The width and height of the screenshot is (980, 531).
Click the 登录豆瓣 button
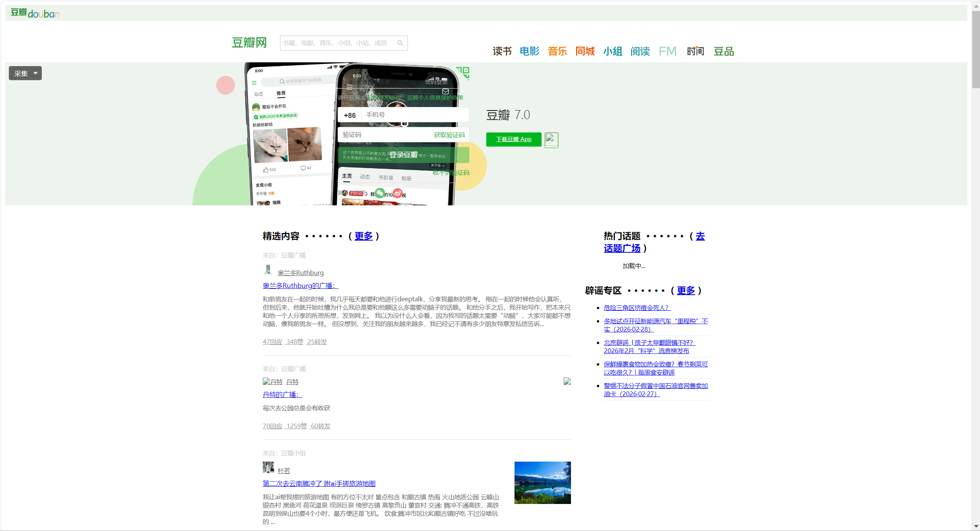pos(404,154)
